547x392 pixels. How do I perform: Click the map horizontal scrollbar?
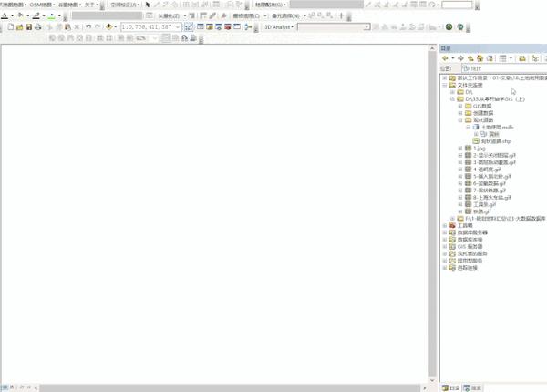click(230, 387)
